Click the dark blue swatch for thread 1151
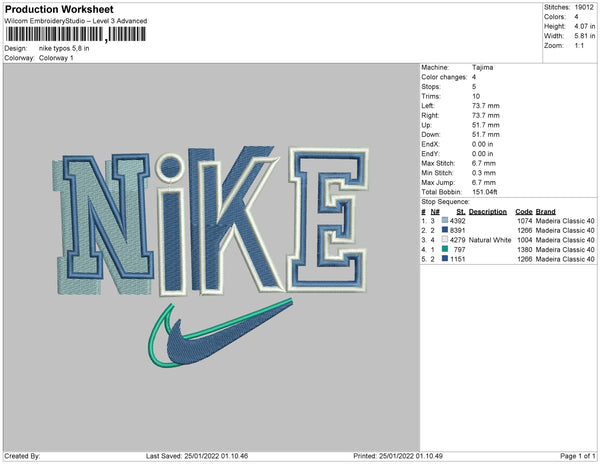 point(445,259)
